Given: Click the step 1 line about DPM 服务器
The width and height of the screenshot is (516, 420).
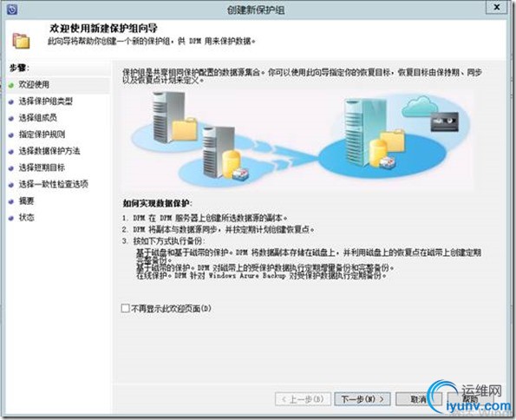Looking at the screenshot, I should (x=205, y=218).
